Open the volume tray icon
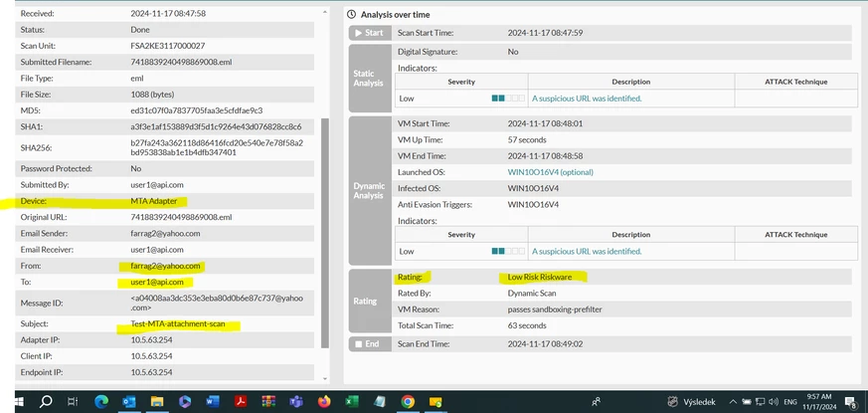This screenshot has height=413, width=868. pyautogui.click(x=774, y=402)
